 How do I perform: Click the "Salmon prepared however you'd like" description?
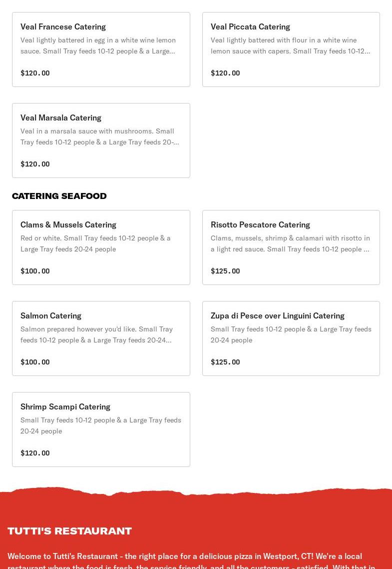point(96,334)
